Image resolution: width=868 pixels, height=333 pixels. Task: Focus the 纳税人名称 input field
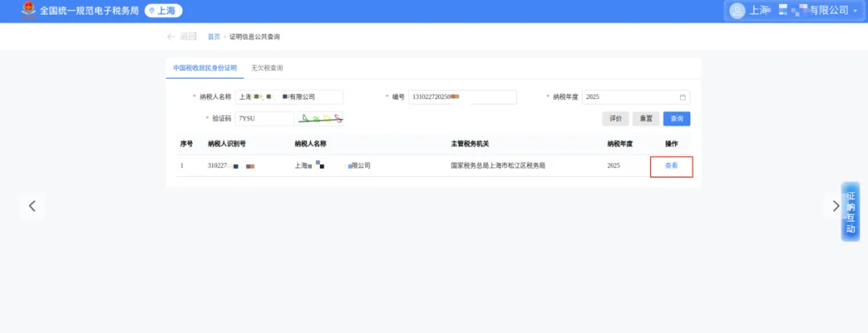(x=289, y=97)
